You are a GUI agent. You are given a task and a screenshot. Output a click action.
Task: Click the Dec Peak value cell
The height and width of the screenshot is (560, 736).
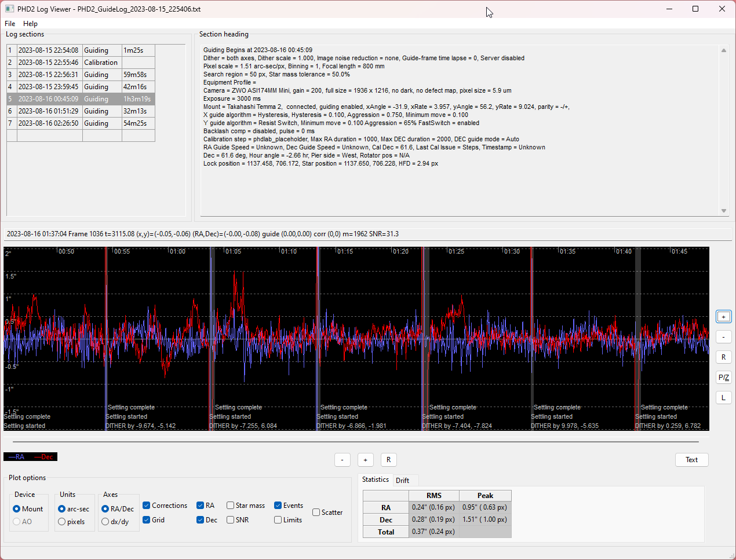coord(485,519)
